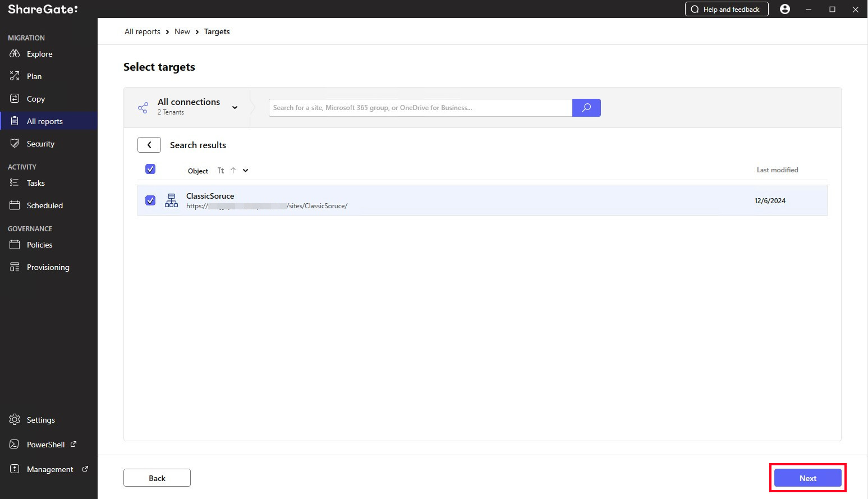The image size is (868, 499).
Task: Click the Explore binoculars icon
Action: coord(15,54)
